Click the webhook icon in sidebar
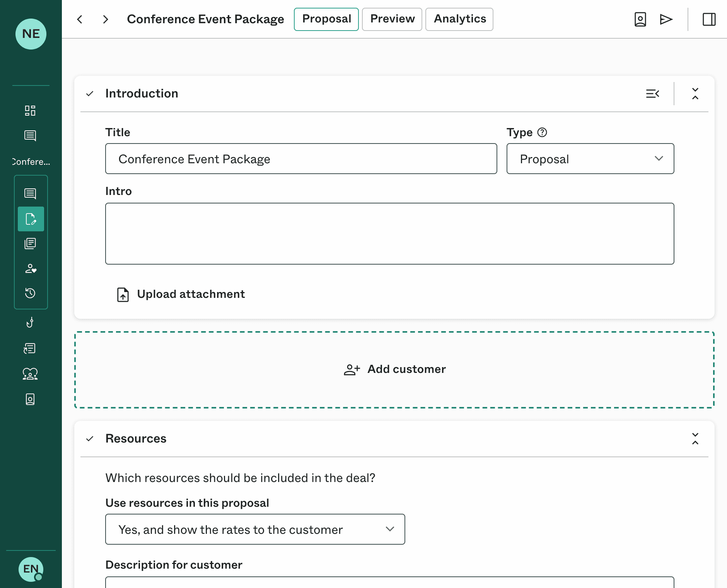The height and width of the screenshot is (588, 727). click(30, 322)
